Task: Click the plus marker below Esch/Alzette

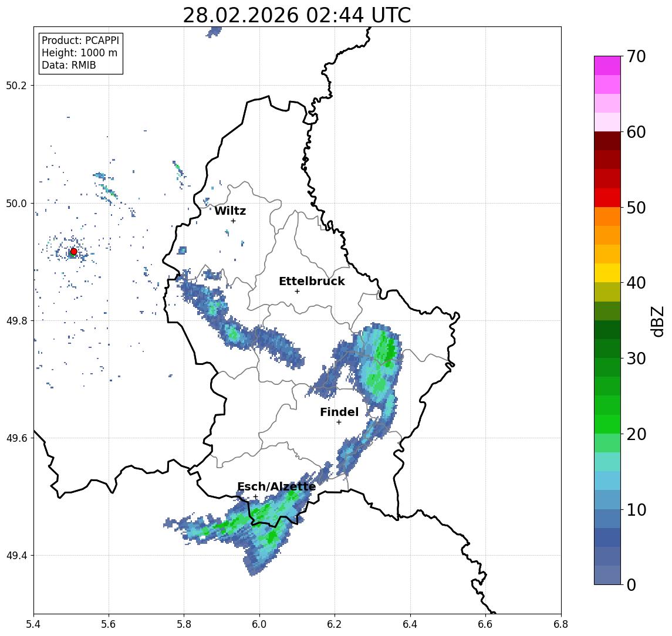Action: (x=256, y=497)
